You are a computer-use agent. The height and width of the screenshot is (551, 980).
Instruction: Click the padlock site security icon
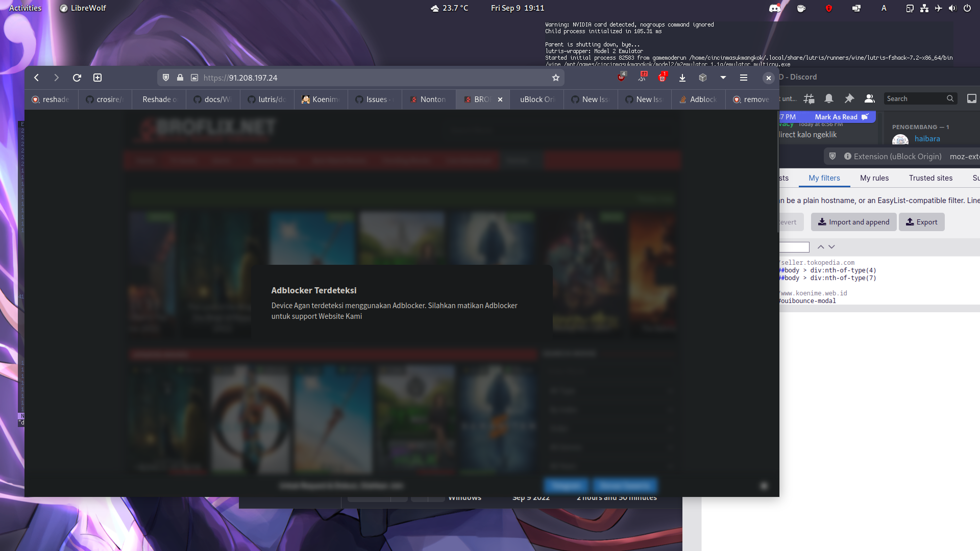click(x=180, y=78)
